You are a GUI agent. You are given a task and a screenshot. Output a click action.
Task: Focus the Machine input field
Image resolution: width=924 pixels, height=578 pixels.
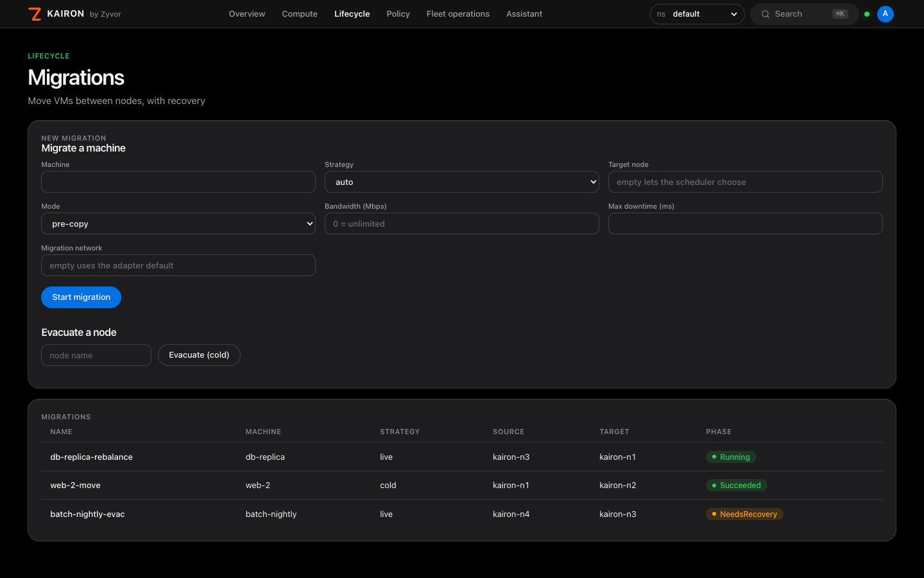click(x=178, y=182)
